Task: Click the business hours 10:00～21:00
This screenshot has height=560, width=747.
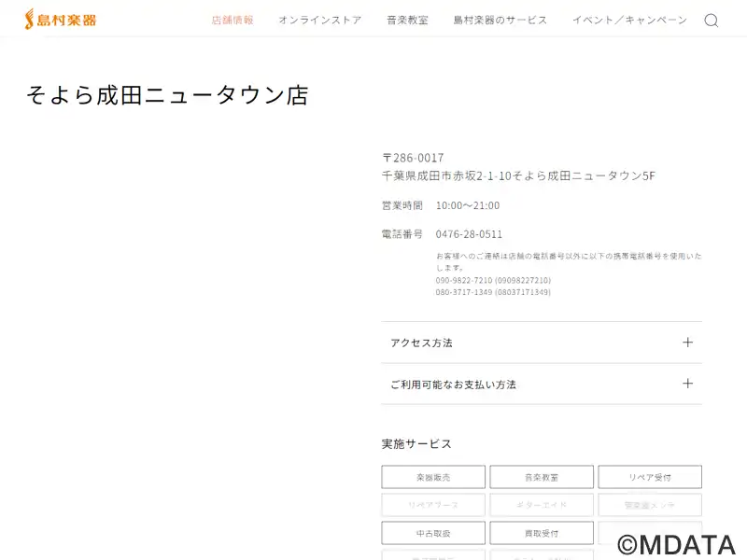Action: click(468, 205)
